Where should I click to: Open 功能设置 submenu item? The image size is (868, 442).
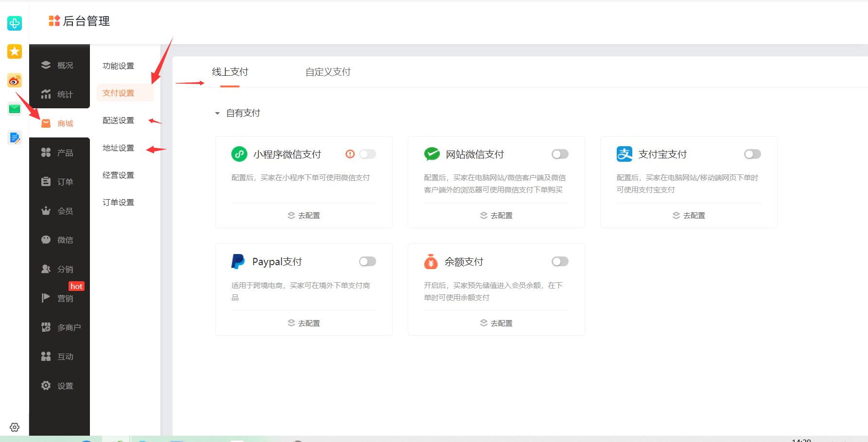tap(118, 66)
